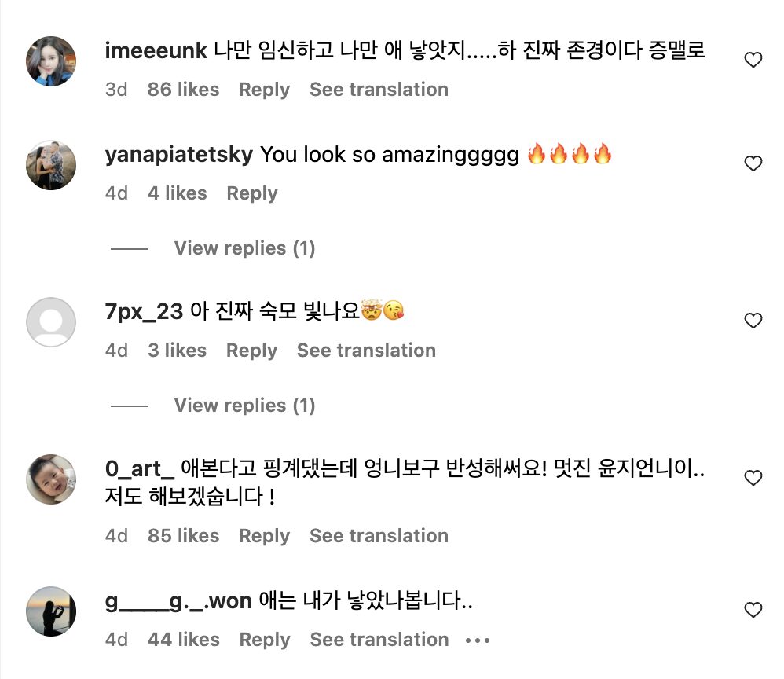View who gave imeeeunk's comment 86 likes
The width and height of the screenshot is (784, 679).
[x=183, y=90]
